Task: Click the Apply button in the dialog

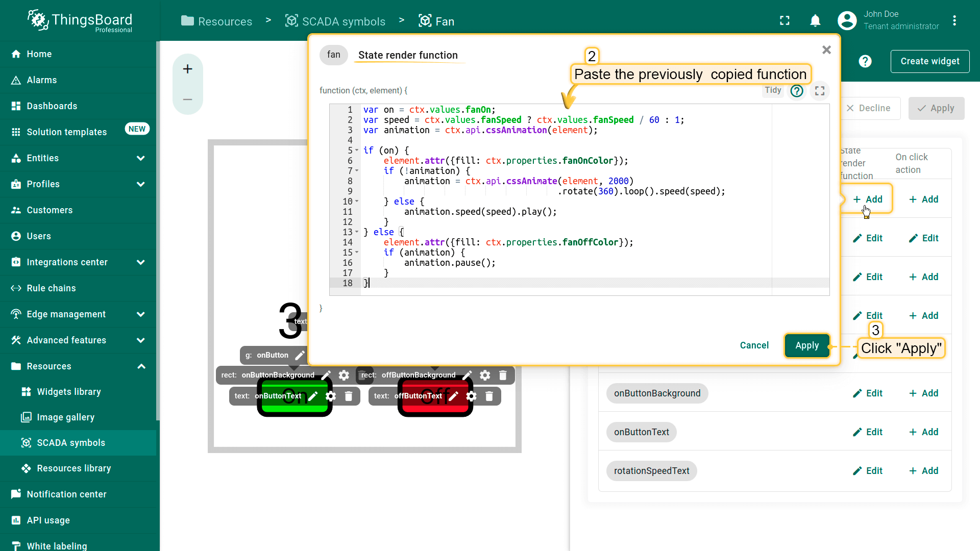Action: (807, 346)
